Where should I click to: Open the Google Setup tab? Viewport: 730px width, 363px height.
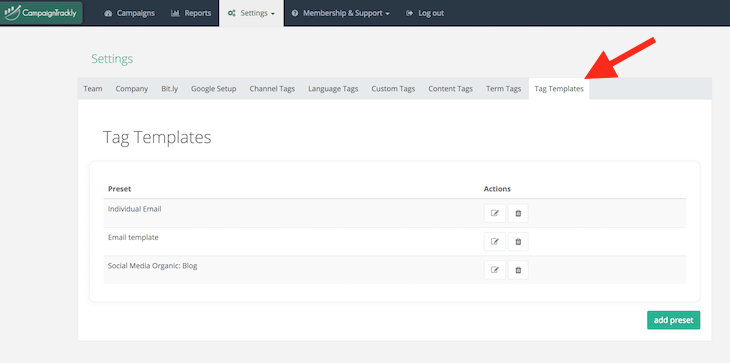point(214,88)
